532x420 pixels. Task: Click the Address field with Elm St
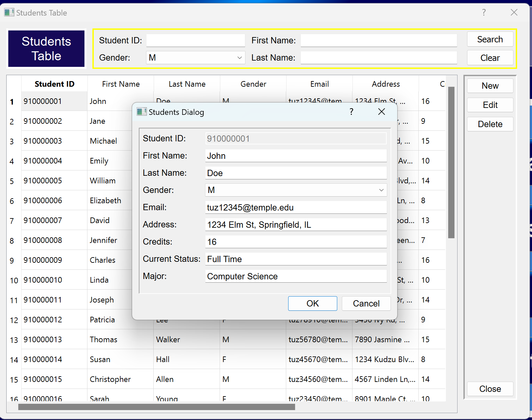click(x=296, y=224)
